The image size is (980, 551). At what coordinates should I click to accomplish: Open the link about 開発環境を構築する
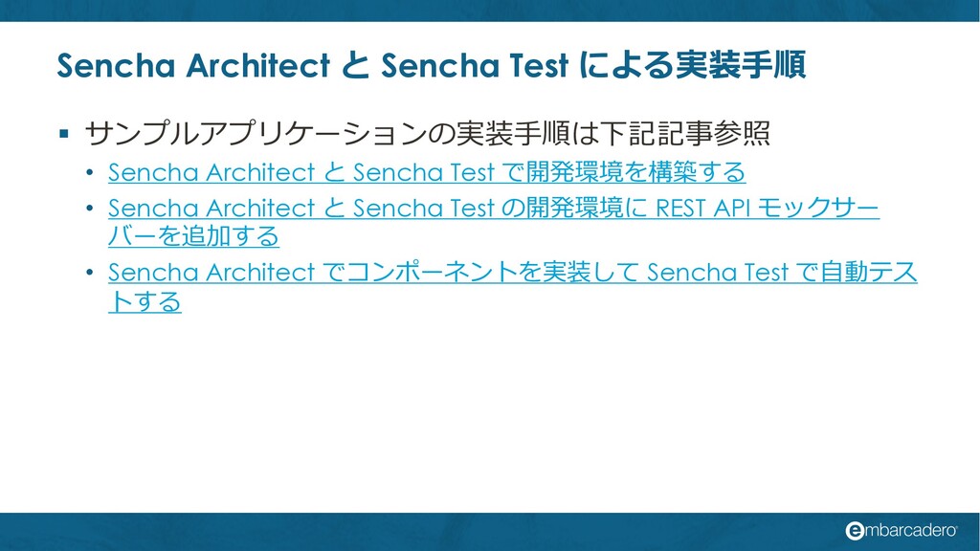click(x=427, y=172)
